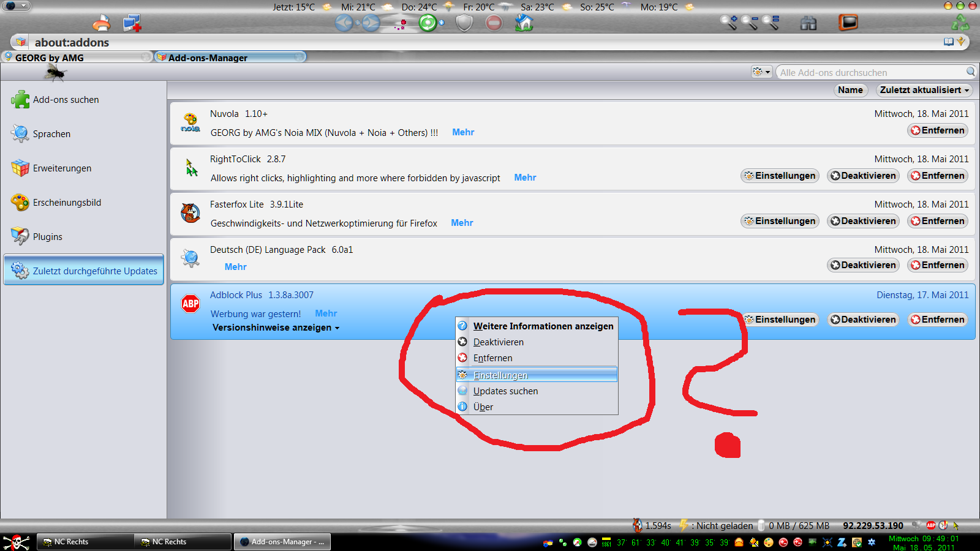This screenshot has width=980, height=551.
Task: Remove the RightToClick extension
Action: (x=938, y=176)
